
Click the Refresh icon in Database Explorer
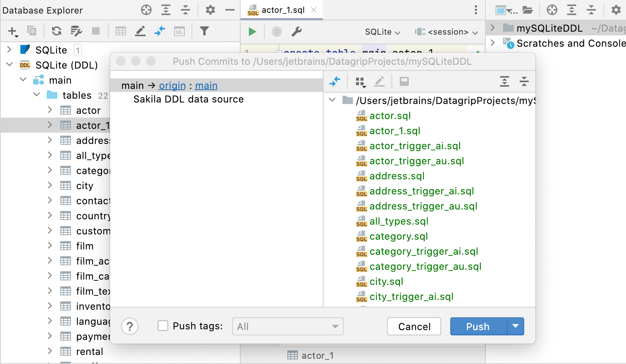57,31
